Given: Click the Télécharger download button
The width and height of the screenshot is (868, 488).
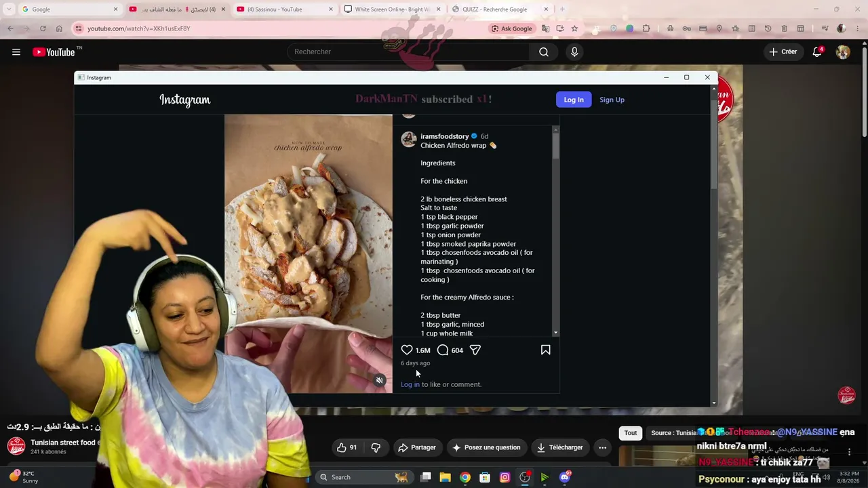Looking at the screenshot, I should 560,447.
